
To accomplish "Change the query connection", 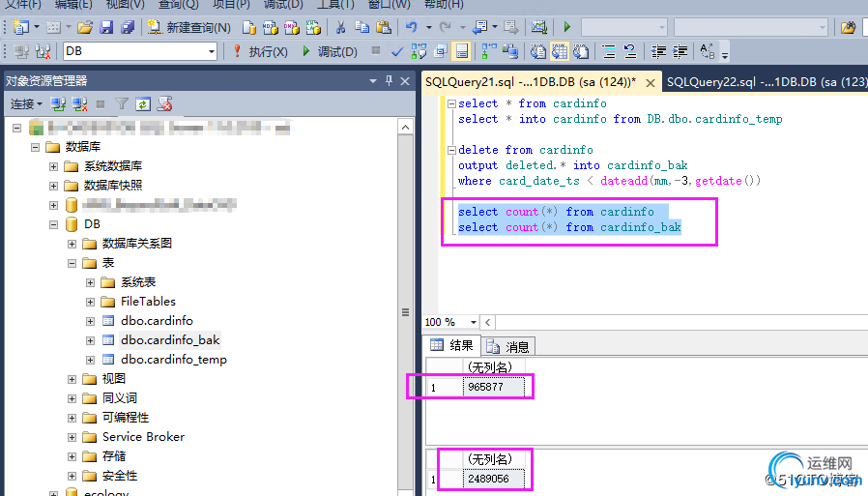I will pyautogui.click(x=43, y=51).
